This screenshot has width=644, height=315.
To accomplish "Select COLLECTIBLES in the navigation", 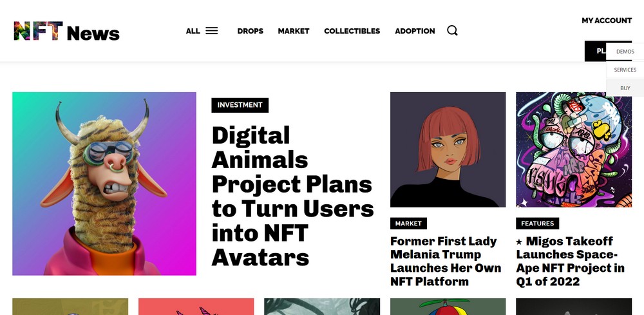I will point(352,31).
